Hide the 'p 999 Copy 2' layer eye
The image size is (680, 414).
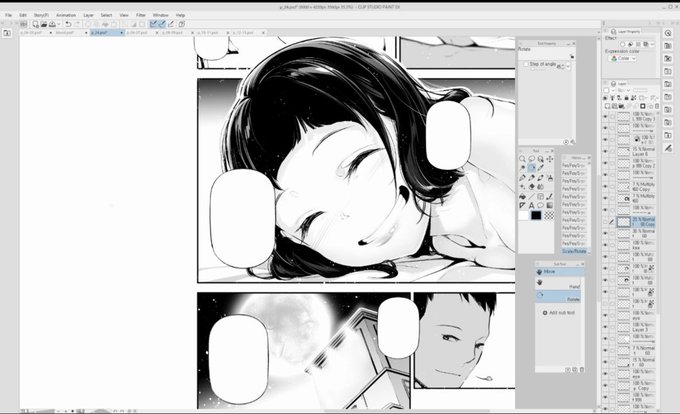605,163
